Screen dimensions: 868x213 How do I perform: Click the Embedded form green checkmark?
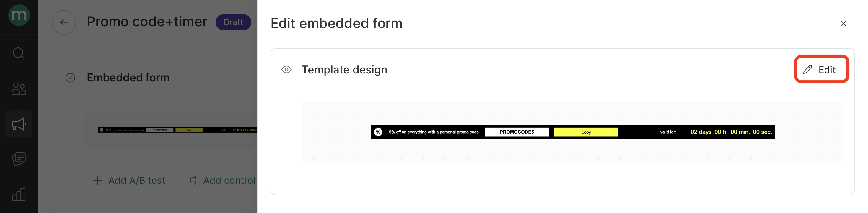pos(70,78)
